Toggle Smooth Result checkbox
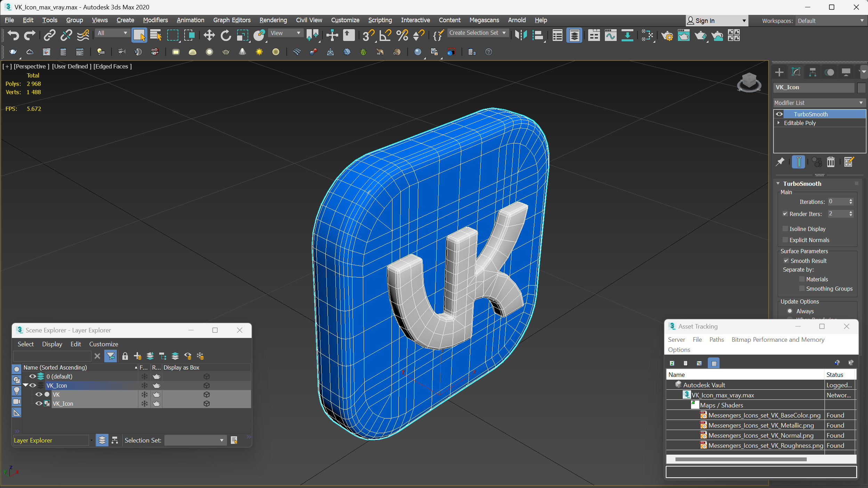 click(786, 261)
